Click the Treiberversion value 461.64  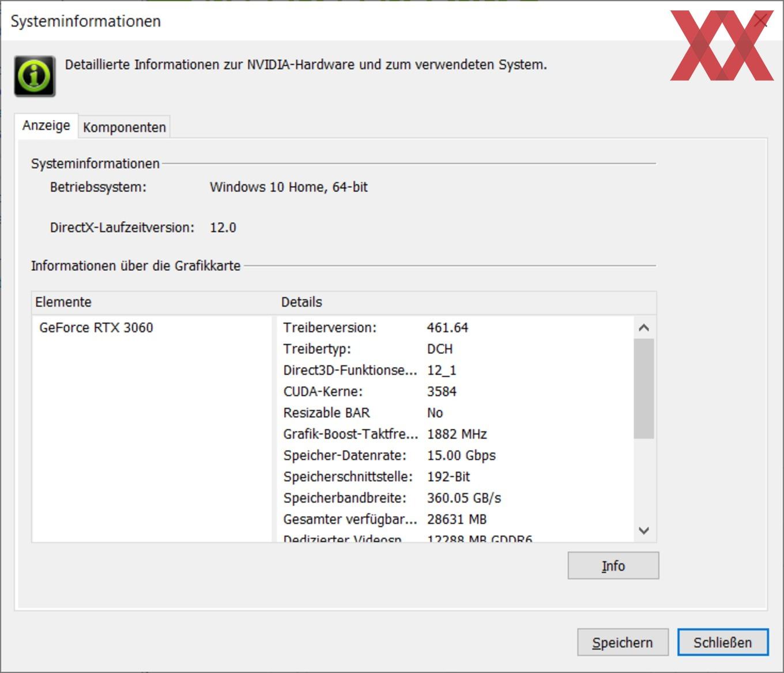448,328
